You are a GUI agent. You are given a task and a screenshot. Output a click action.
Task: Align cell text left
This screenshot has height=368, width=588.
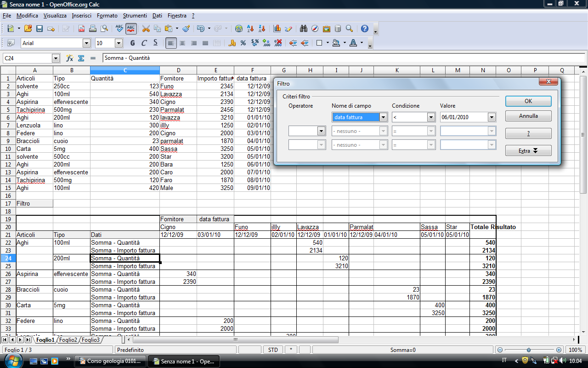tap(171, 43)
